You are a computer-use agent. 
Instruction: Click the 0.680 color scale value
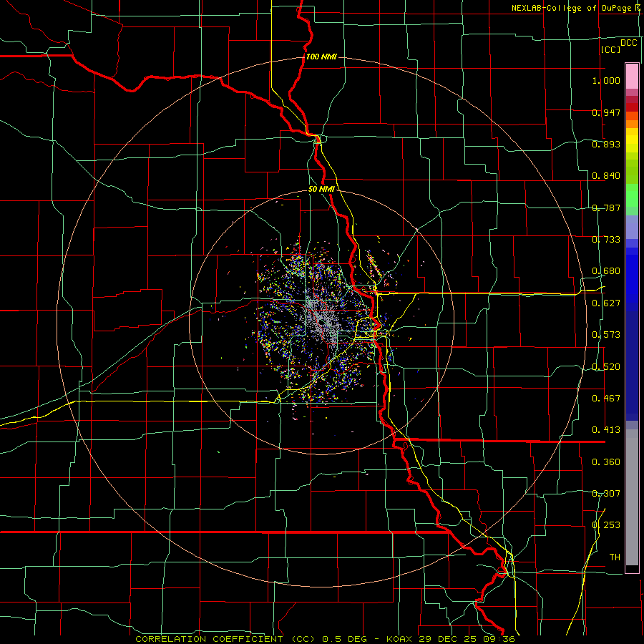coord(606,271)
